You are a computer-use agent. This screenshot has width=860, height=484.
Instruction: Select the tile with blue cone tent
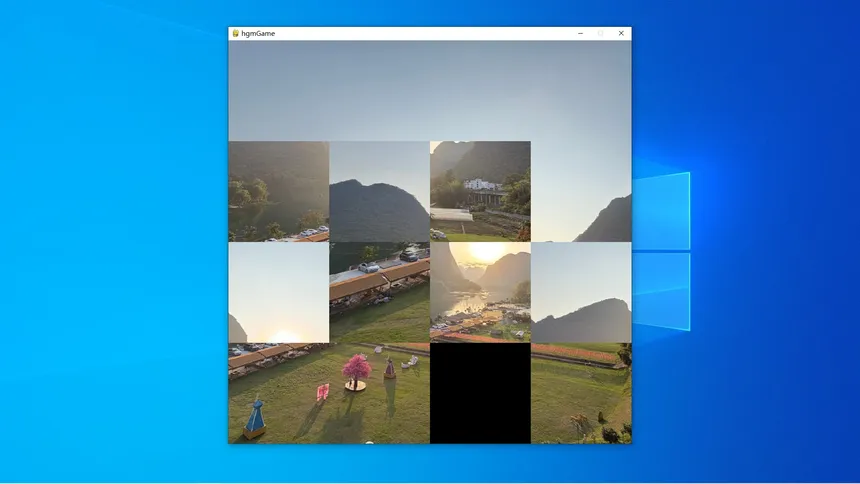pyautogui.click(x=278, y=393)
